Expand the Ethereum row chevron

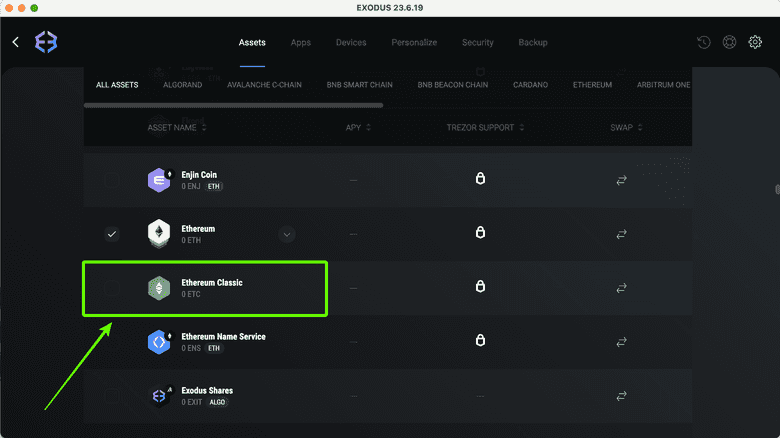(x=287, y=234)
